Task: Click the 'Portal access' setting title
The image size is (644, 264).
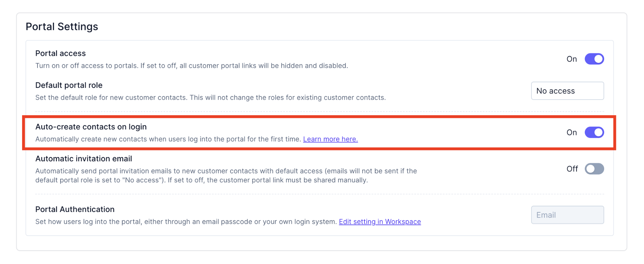Action: tap(61, 53)
